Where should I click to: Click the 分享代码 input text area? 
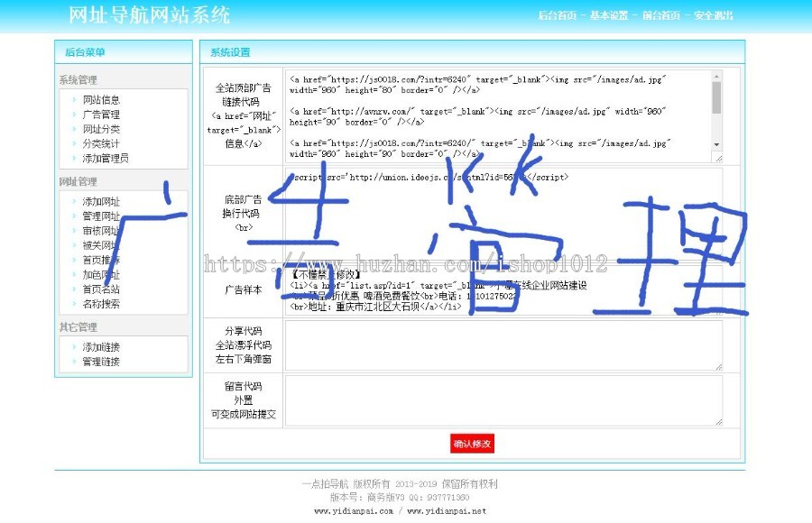(501, 346)
